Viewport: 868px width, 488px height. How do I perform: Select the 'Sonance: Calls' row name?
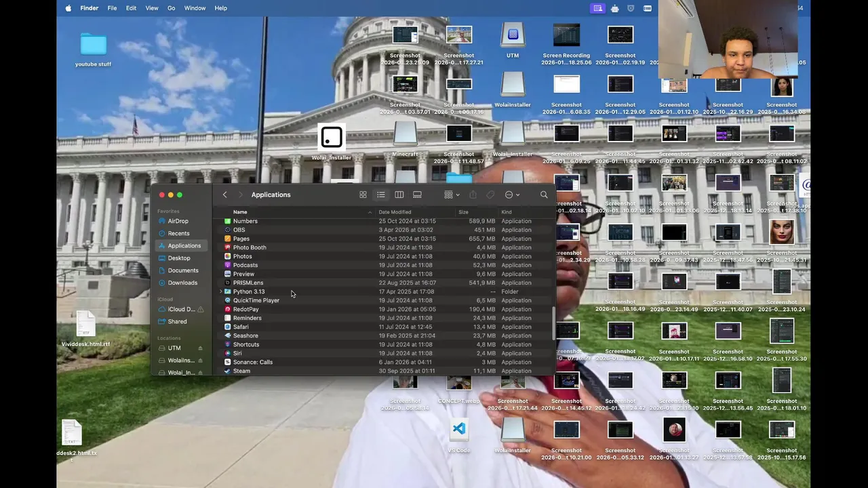[x=253, y=362]
